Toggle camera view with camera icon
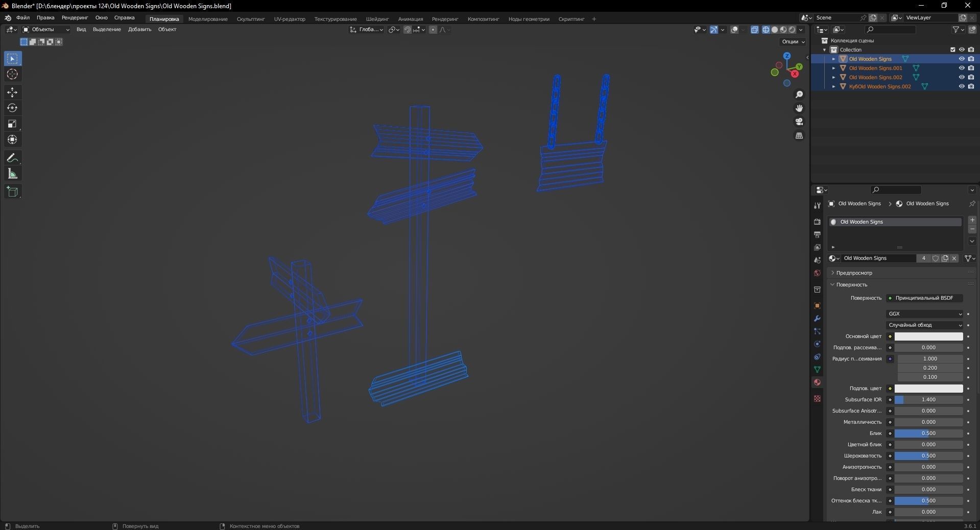Image resolution: width=980 pixels, height=530 pixels. click(799, 122)
